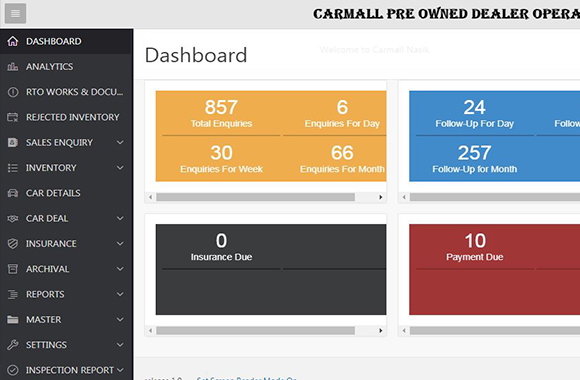The height and width of the screenshot is (380, 580).
Task: Click the Analytics bar chart icon
Action: [13, 67]
